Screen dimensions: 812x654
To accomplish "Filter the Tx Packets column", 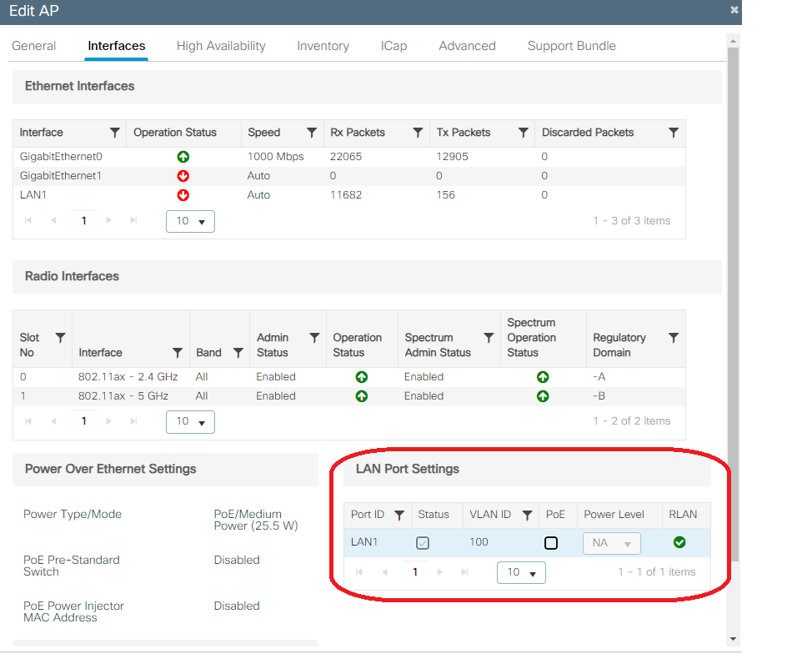I will tap(523, 133).
